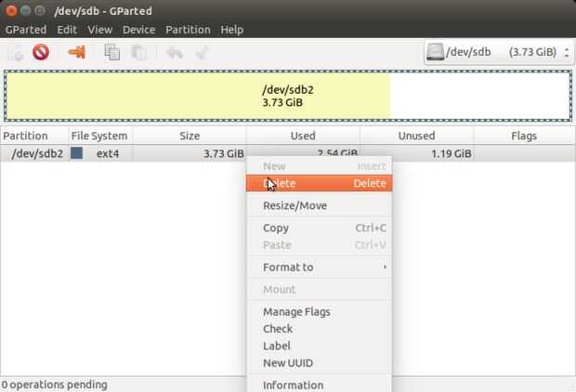Click the 0 operations pending status text
This screenshot has height=392, width=576.
55,385
